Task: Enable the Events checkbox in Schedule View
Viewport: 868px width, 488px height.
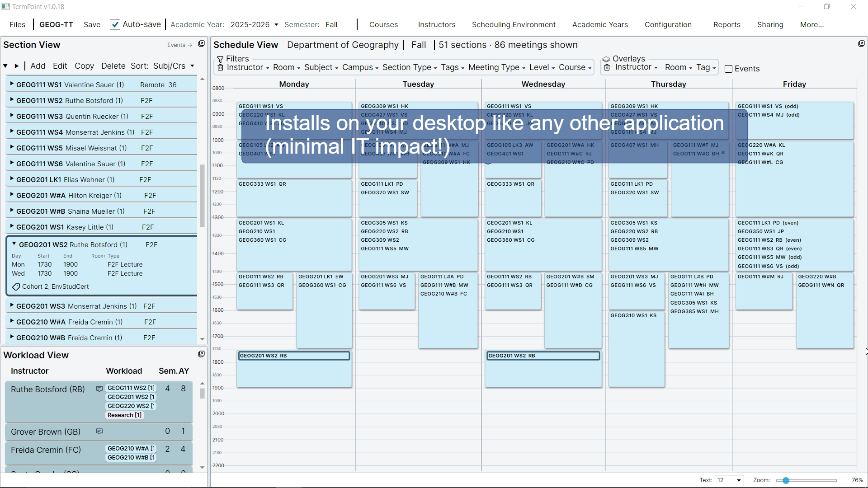Action: click(x=728, y=69)
